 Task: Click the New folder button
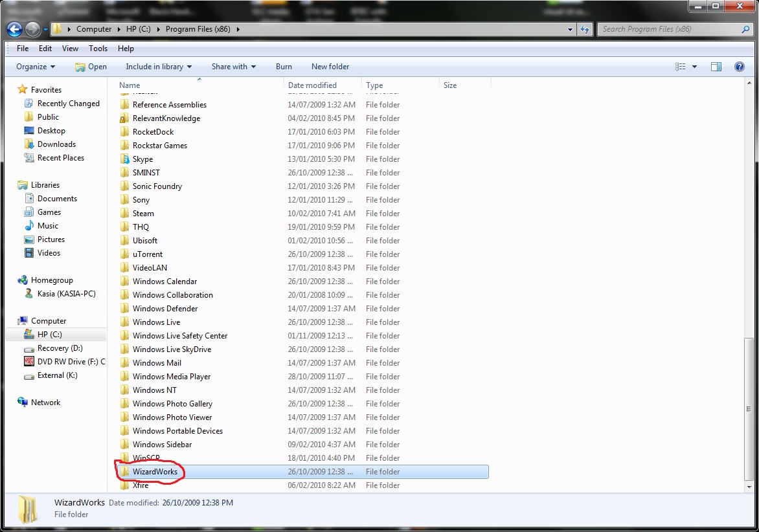330,67
